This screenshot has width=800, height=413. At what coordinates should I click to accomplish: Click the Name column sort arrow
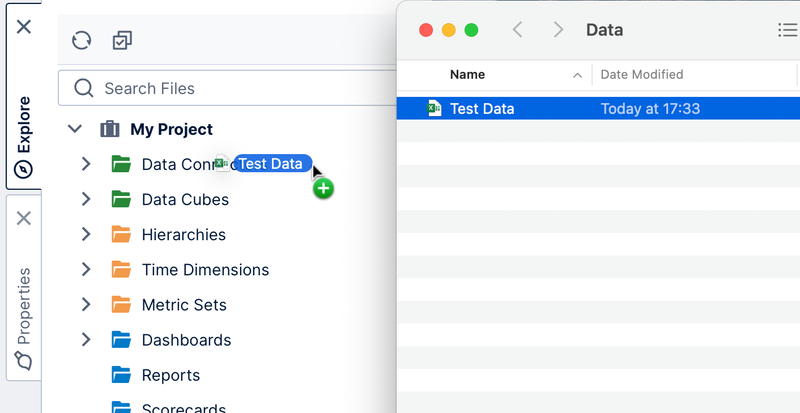point(577,76)
